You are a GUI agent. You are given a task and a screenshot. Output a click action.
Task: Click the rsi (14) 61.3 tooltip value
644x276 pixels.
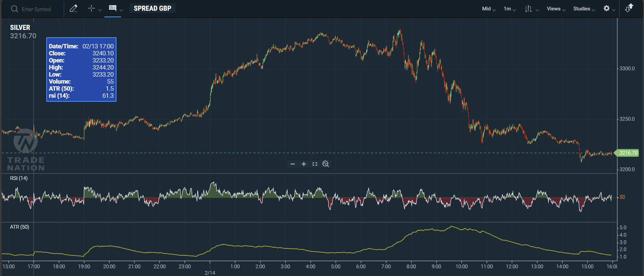[x=108, y=96]
